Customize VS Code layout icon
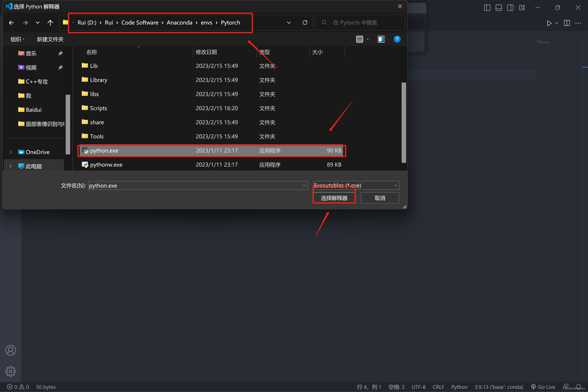 tap(522, 8)
